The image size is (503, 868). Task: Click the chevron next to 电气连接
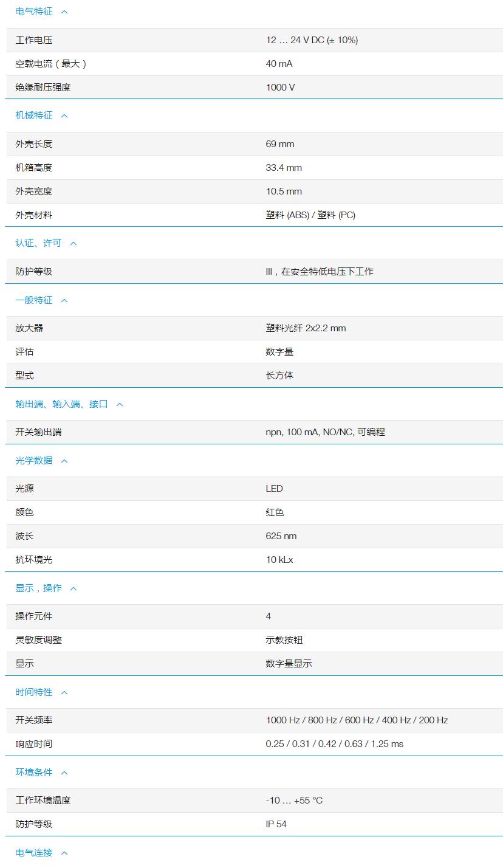tap(63, 853)
